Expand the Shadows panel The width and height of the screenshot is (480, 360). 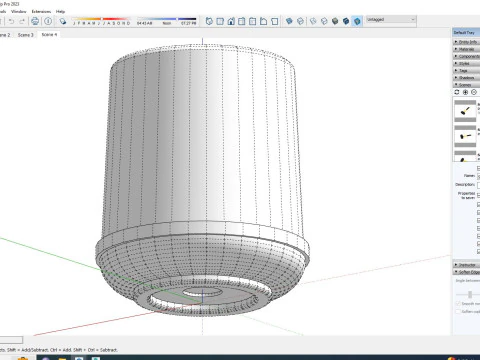click(466, 78)
